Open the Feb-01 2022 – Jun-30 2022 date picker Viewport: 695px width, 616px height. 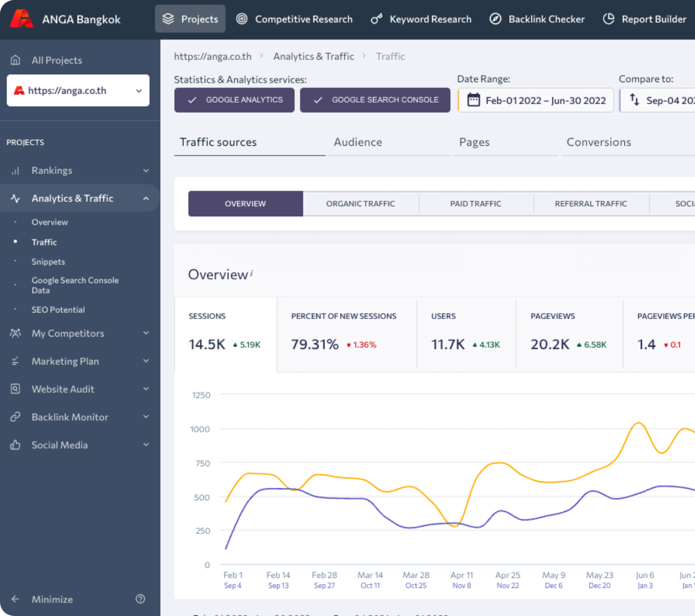(536, 100)
